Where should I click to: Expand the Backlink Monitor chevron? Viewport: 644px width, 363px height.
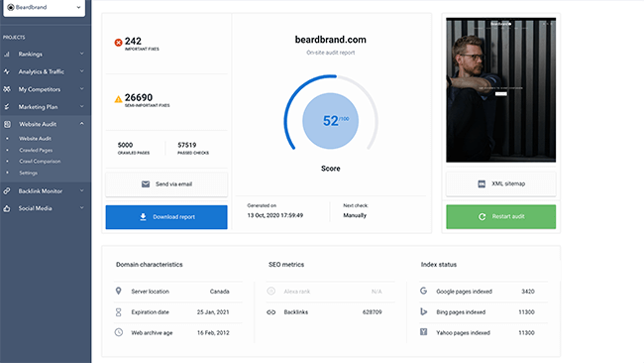tap(81, 190)
